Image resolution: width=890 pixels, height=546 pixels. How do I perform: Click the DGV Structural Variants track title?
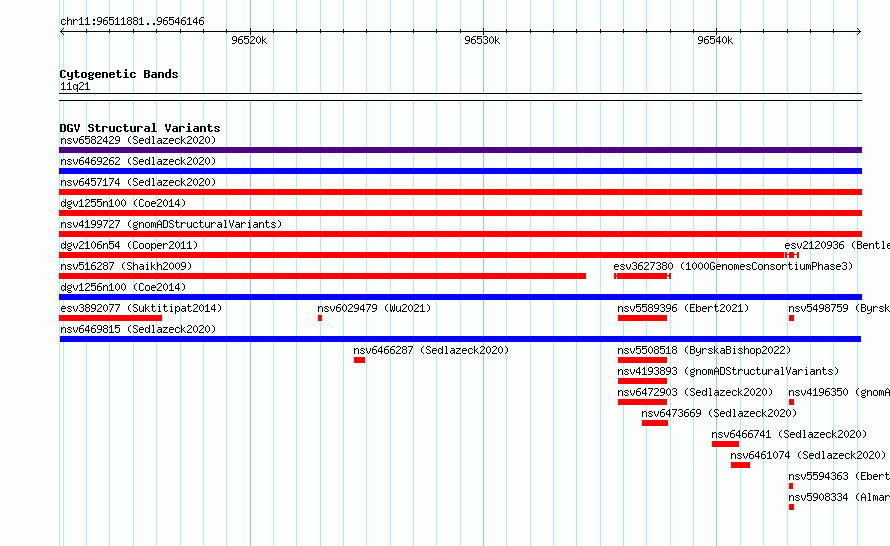(x=140, y=128)
